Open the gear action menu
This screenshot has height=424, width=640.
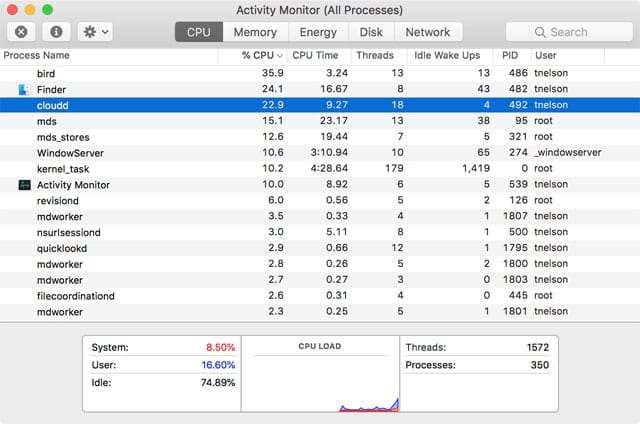tap(97, 32)
